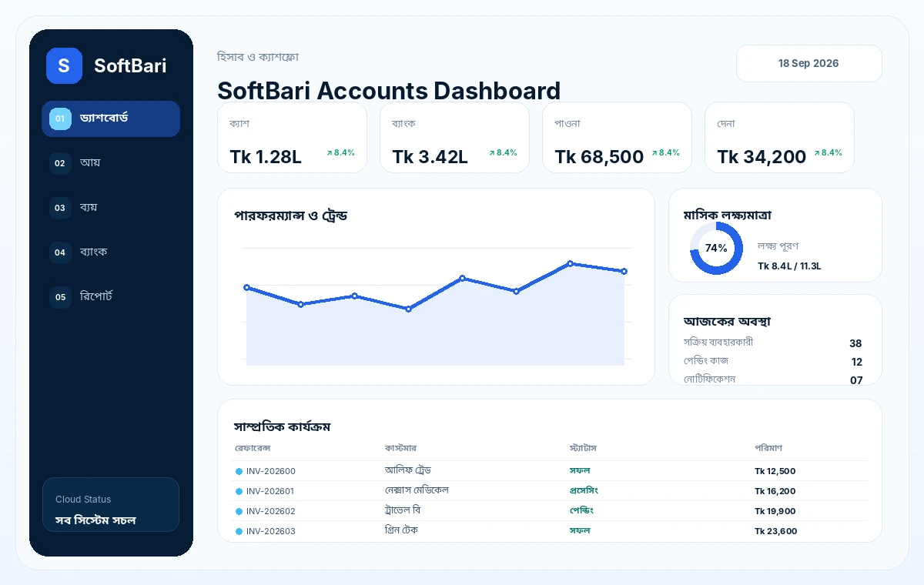Click the lowest data point on trend chart
The image size is (924, 585).
coord(408,309)
